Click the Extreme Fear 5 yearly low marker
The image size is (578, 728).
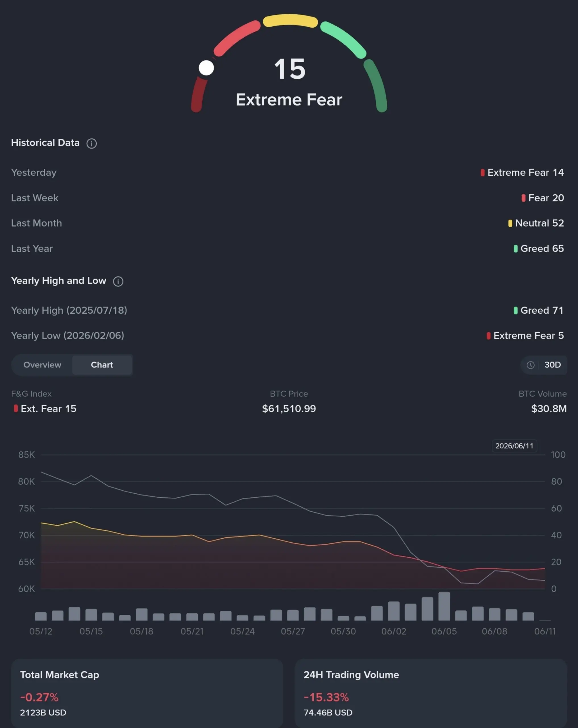pyautogui.click(x=488, y=336)
